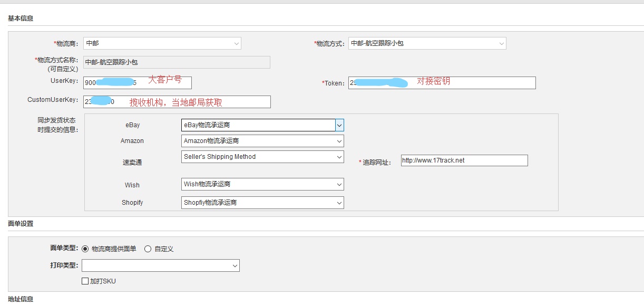
Task: Click the 物流方式名称 text field
Action: (x=177, y=62)
